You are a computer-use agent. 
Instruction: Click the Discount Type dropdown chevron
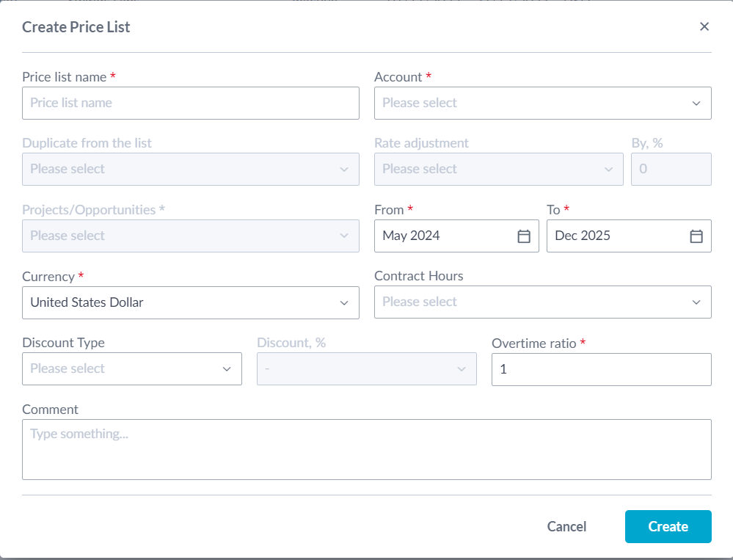point(227,368)
